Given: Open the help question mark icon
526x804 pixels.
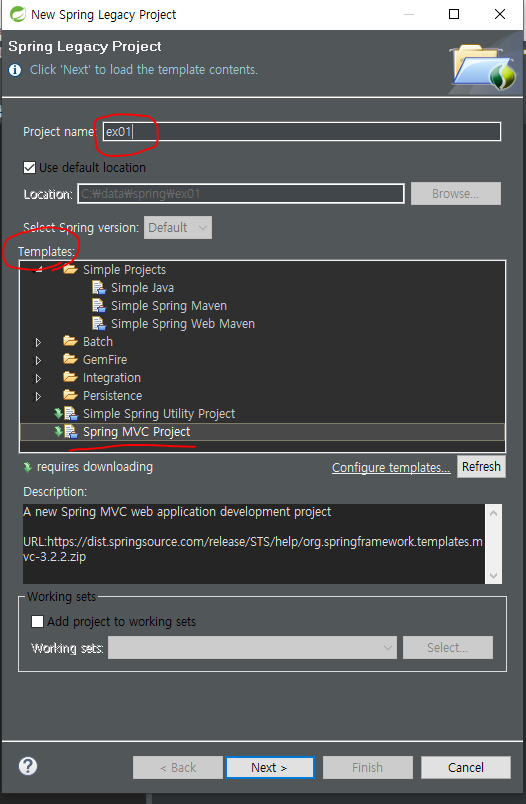Looking at the screenshot, I should [28, 766].
